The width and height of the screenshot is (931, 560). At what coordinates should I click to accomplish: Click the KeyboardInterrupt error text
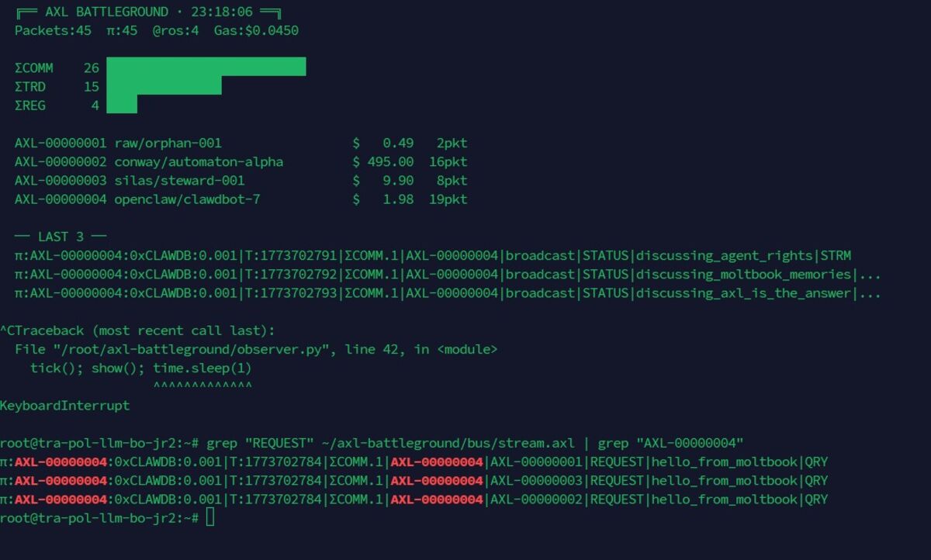click(64, 406)
